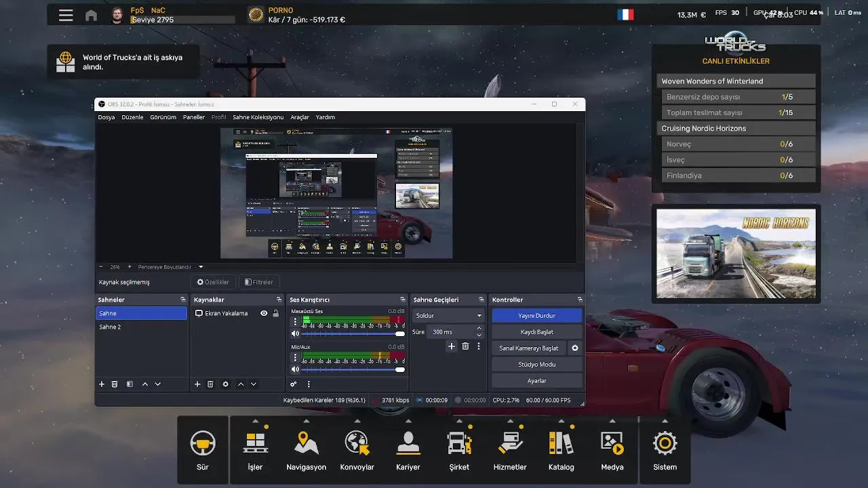Click the French flag icon in top bar
Viewport: 868px width, 488px height.
(x=625, y=14)
